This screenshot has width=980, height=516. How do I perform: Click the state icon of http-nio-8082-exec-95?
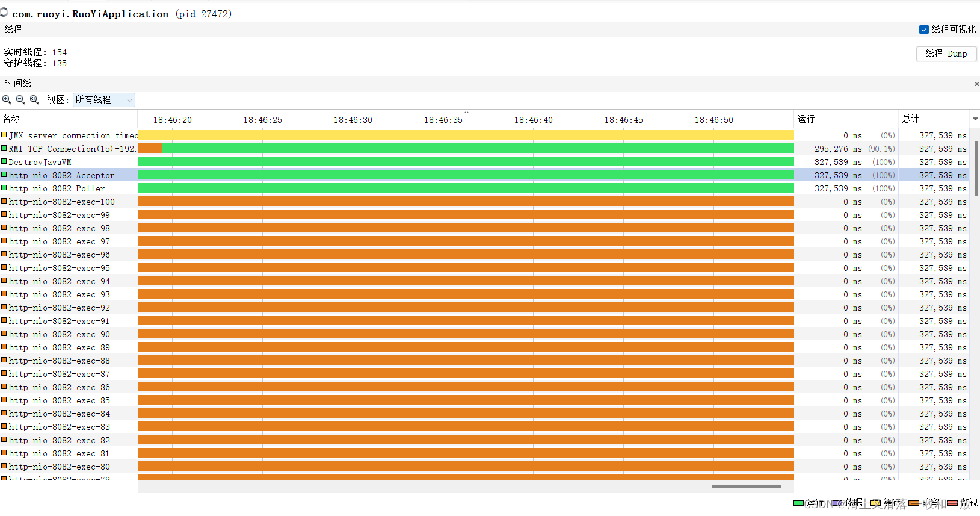tap(4, 267)
